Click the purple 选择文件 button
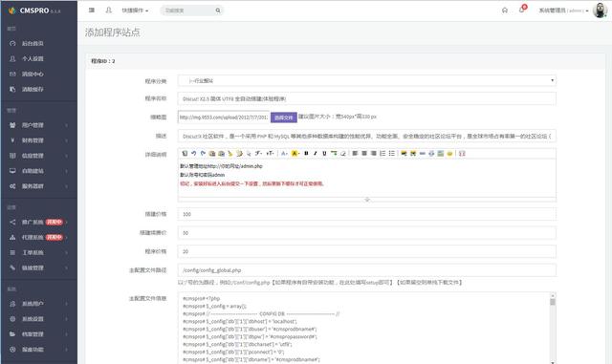 tap(284, 118)
